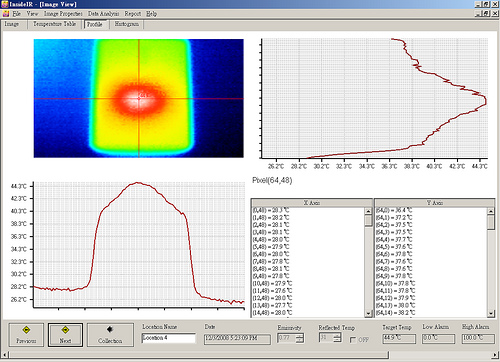Click the bottom horizontal scrollbar thumb
Screen dimensions: 500x362
pyautogui.click(x=198, y=354)
